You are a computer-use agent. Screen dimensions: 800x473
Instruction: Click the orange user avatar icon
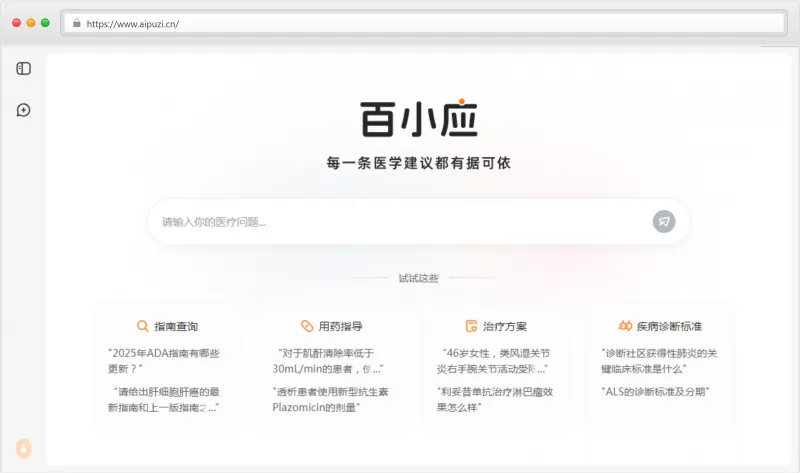coord(23,449)
